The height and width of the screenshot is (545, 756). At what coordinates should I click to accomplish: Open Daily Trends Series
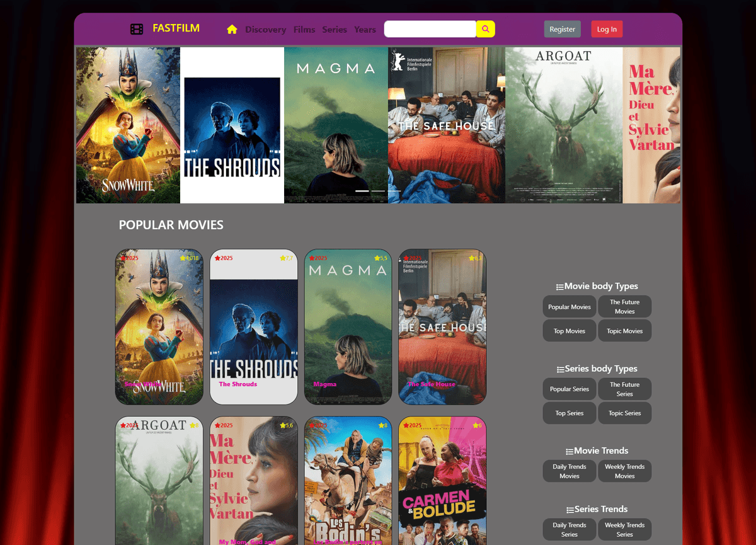(570, 530)
